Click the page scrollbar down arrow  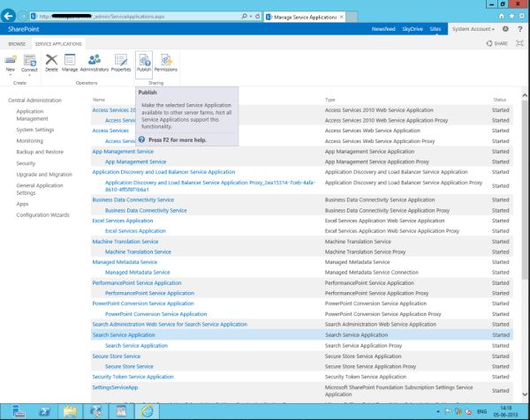point(525,394)
